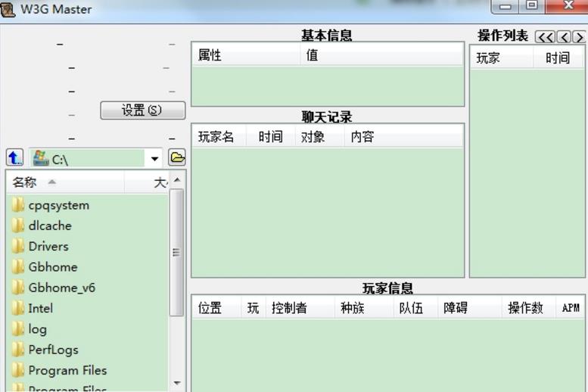
Task: Close the W3G Master window
Action: click(567, 6)
